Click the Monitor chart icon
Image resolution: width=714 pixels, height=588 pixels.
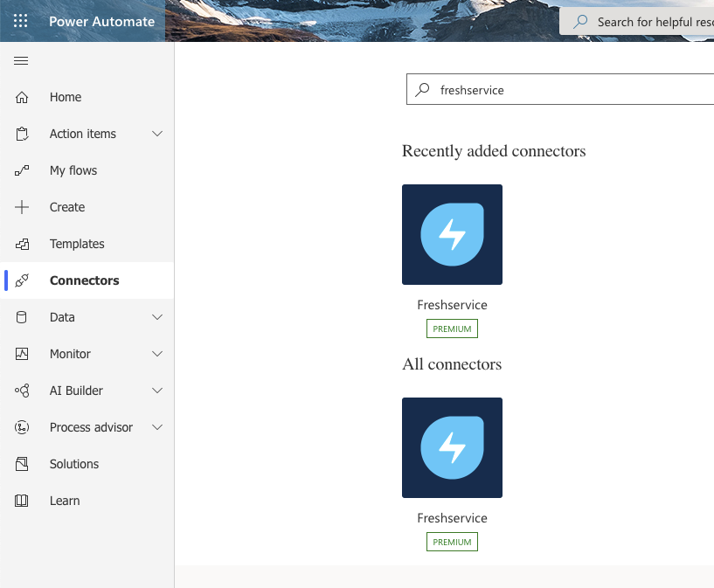21,354
